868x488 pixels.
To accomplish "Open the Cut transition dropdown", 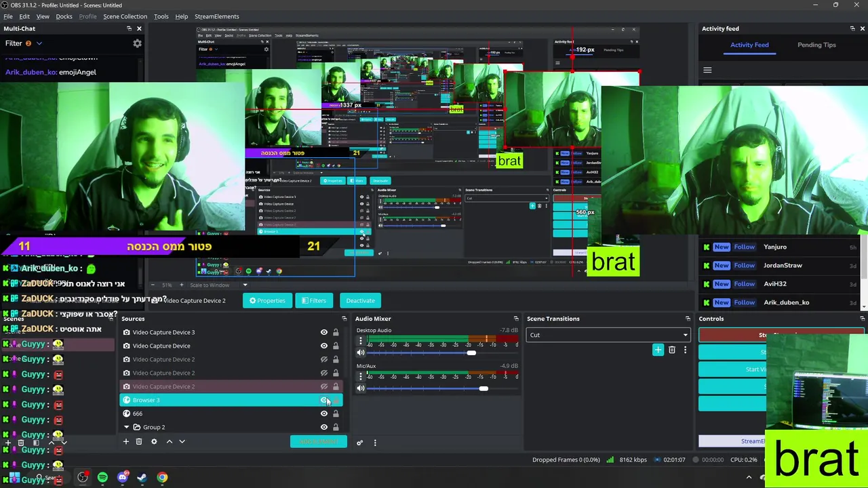I will [608, 335].
